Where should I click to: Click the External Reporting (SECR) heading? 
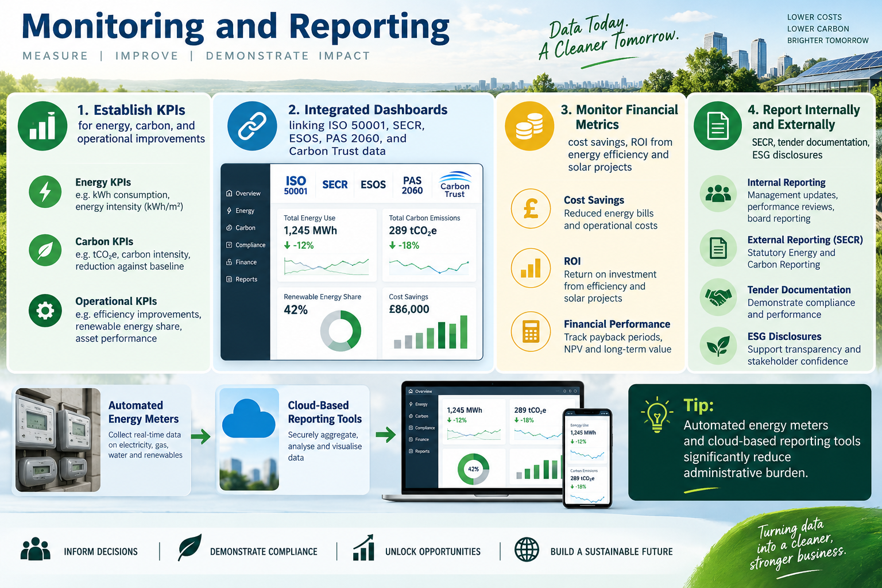coord(805,240)
